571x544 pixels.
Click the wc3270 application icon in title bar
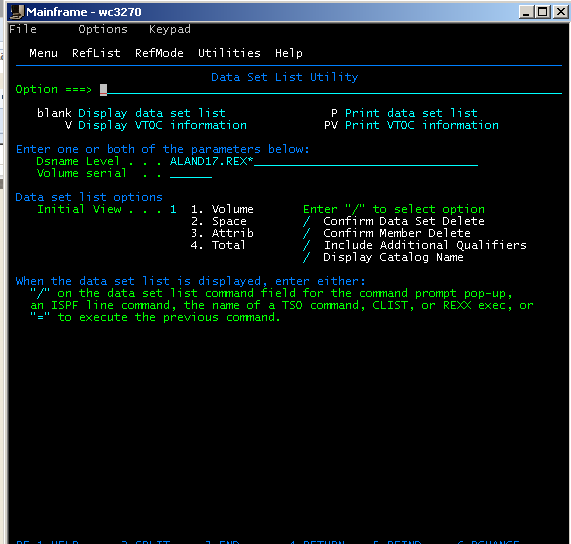17,12
